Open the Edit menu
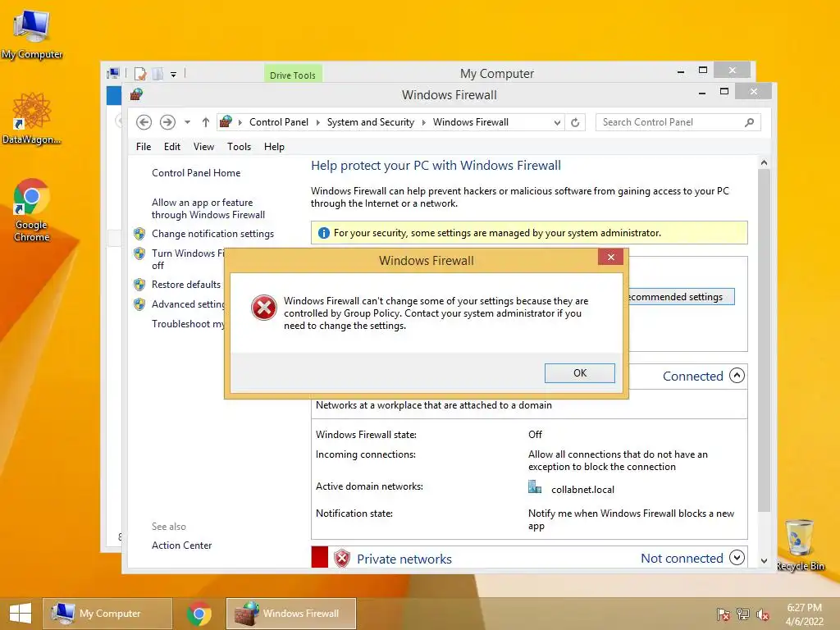The image size is (840, 630). (x=172, y=147)
